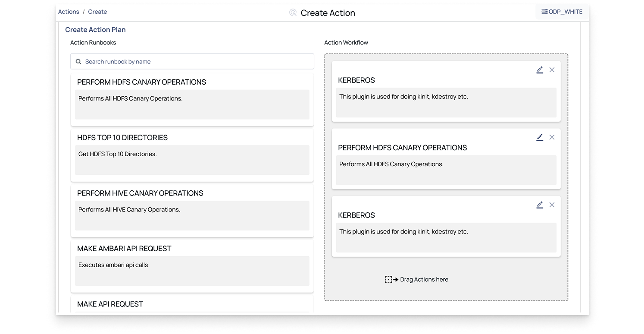
Task: Click the Create Action logo icon
Action: (293, 13)
